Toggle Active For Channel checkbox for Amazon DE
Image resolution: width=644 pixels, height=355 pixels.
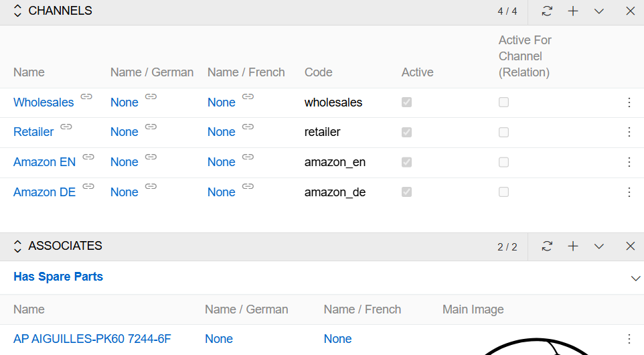tap(503, 192)
